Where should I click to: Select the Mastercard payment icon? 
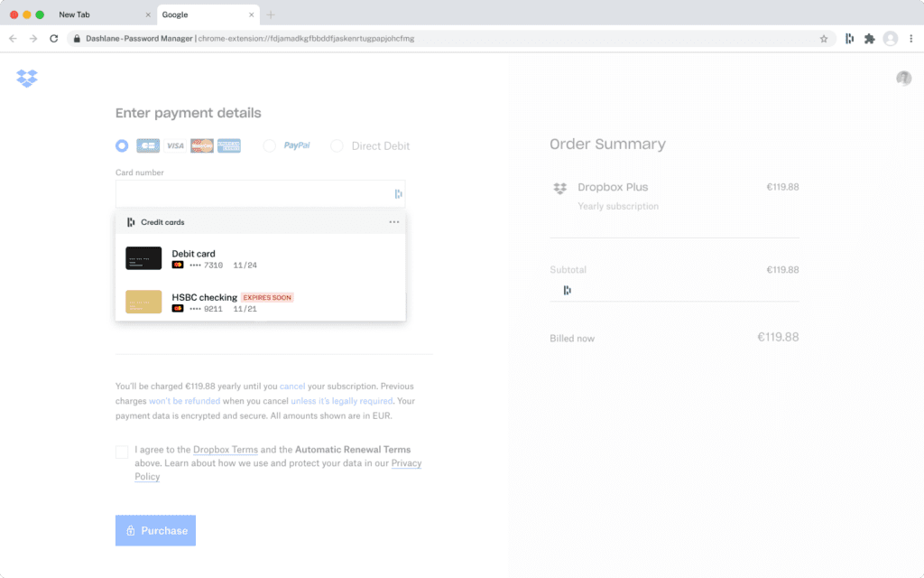pyautogui.click(x=201, y=145)
